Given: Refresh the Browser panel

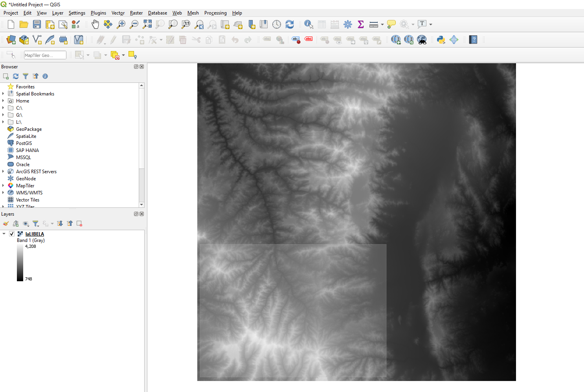Looking at the screenshot, I should 15,76.
